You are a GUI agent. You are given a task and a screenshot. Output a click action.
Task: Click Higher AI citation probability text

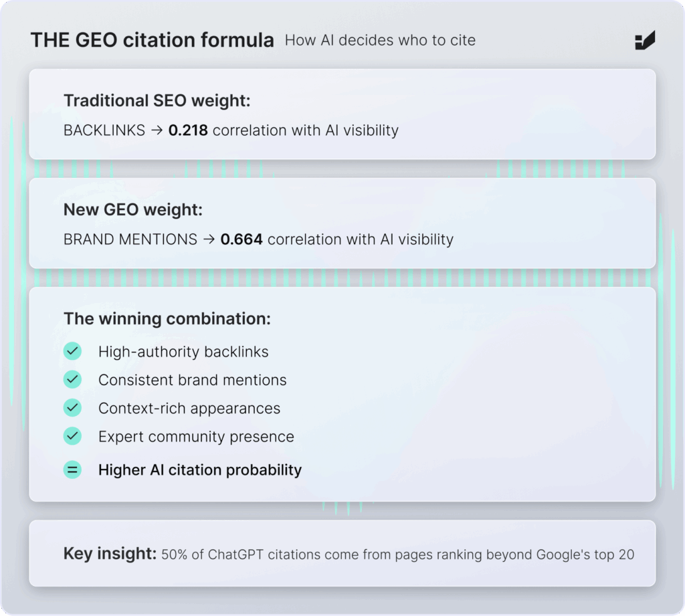pyautogui.click(x=200, y=470)
